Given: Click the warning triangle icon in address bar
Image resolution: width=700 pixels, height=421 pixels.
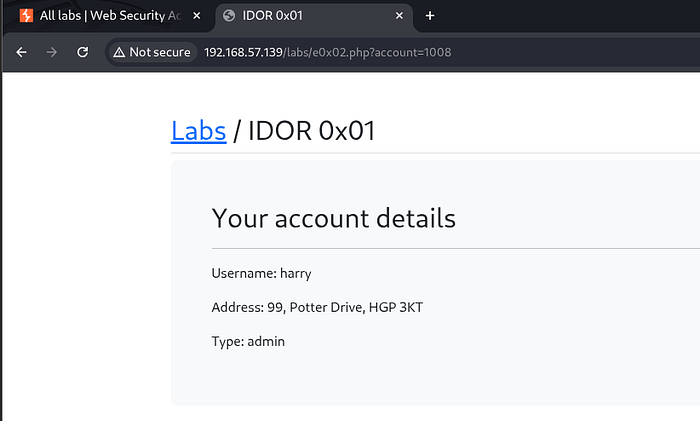Looking at the screenshot, I should tap(119, 52).
